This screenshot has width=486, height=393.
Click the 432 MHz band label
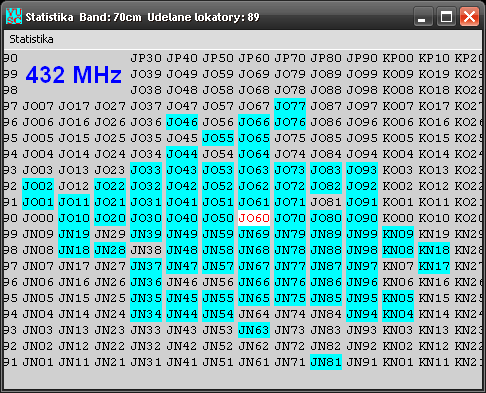pyautogui.click(x=74, y=74)
